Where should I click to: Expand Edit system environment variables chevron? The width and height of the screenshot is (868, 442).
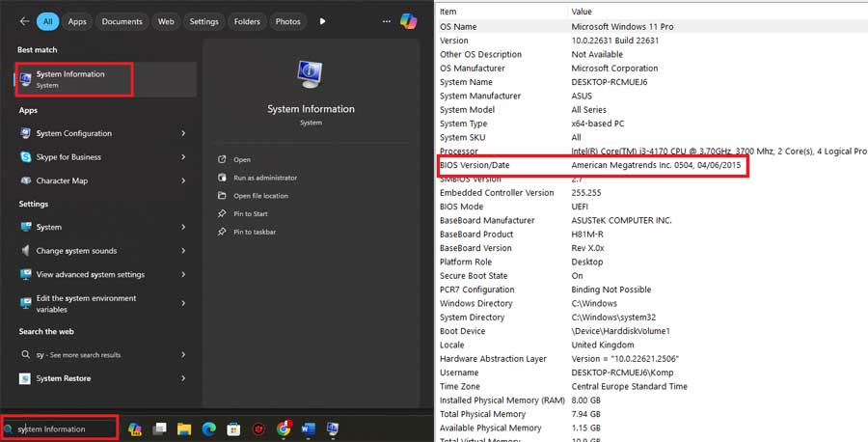183,303
